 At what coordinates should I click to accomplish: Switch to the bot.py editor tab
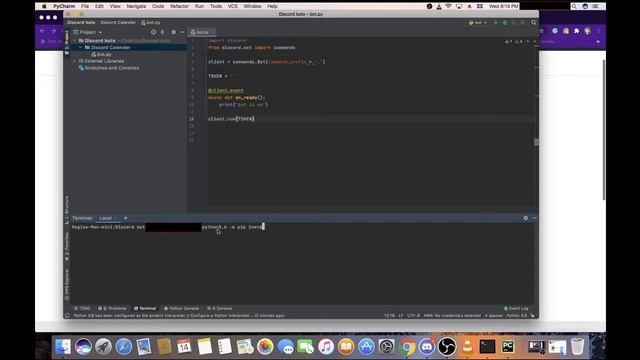click(202, 32)
